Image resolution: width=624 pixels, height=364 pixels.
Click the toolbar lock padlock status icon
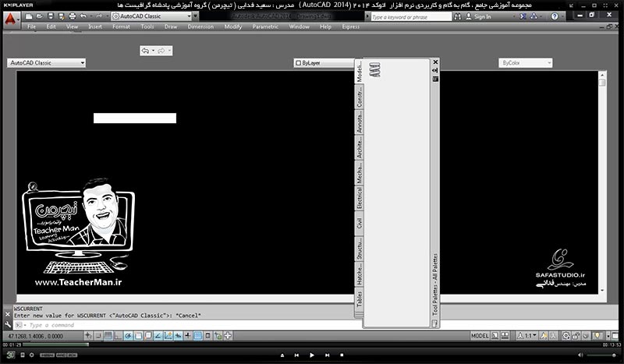575,336
